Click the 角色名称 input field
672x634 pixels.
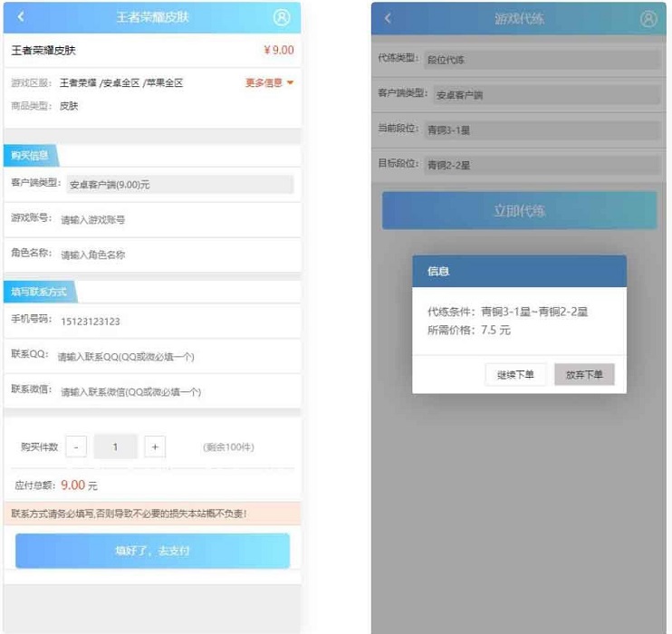pyautogui.click(x=177, y=255)
